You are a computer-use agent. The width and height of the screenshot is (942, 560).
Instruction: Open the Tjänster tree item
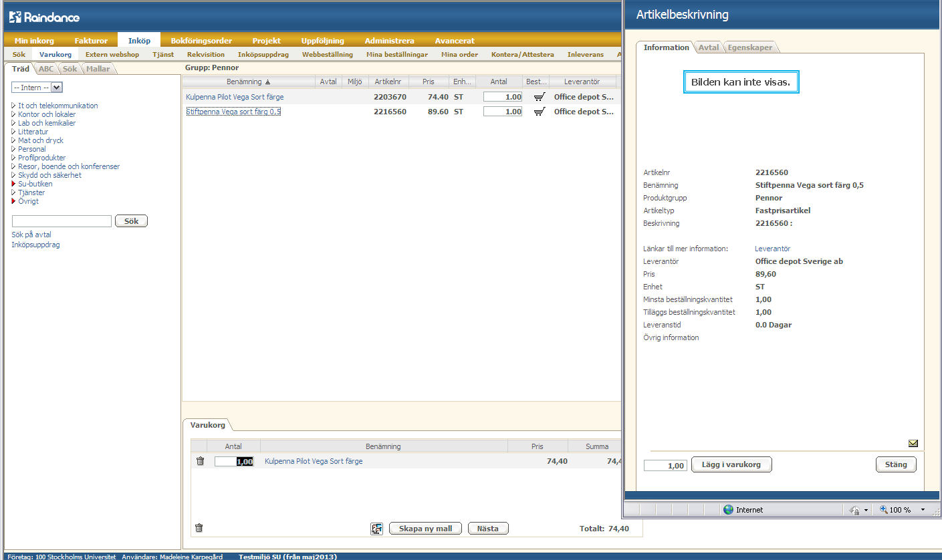(x=31, y=192)
